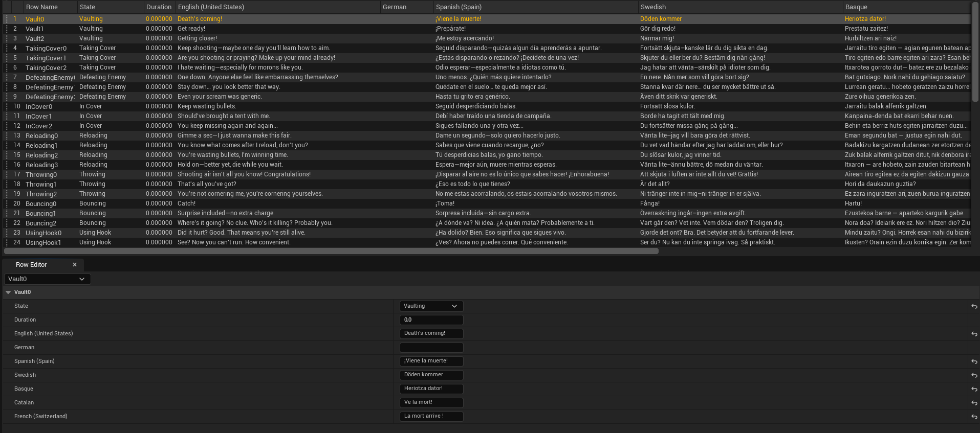Reset the Catalan field to default

click(974, 403)
